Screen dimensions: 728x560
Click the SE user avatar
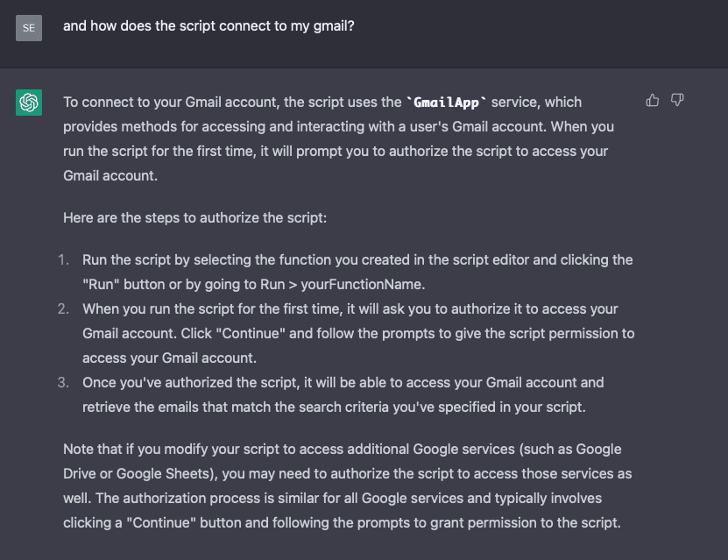29,27
